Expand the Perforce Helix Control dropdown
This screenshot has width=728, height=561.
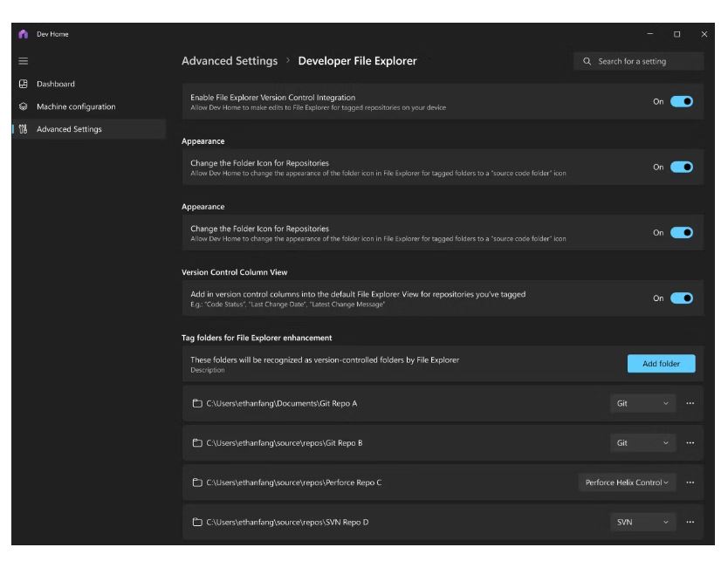[x=627, y=482]
